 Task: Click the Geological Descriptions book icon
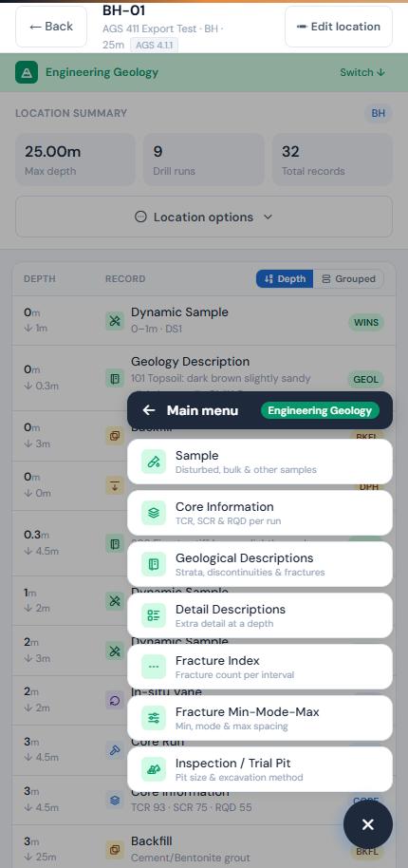[x=154, y=564]
